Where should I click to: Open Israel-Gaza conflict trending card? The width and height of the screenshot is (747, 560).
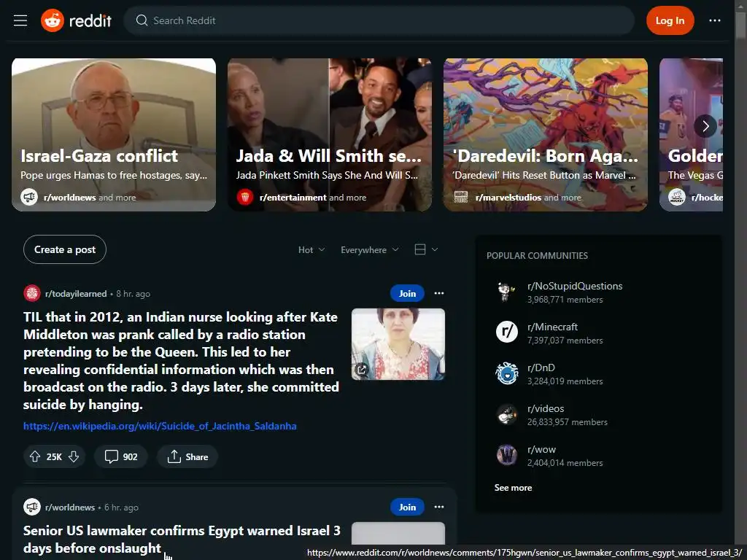113,135
